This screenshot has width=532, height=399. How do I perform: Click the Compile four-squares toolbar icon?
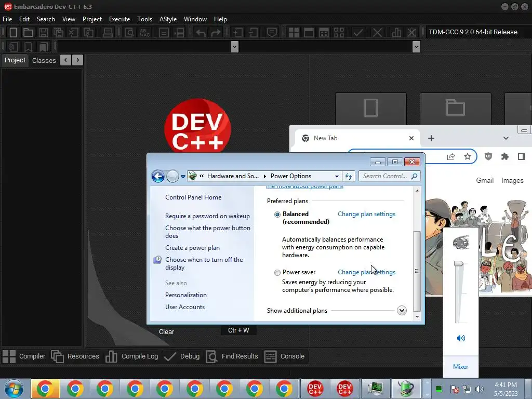294,33
